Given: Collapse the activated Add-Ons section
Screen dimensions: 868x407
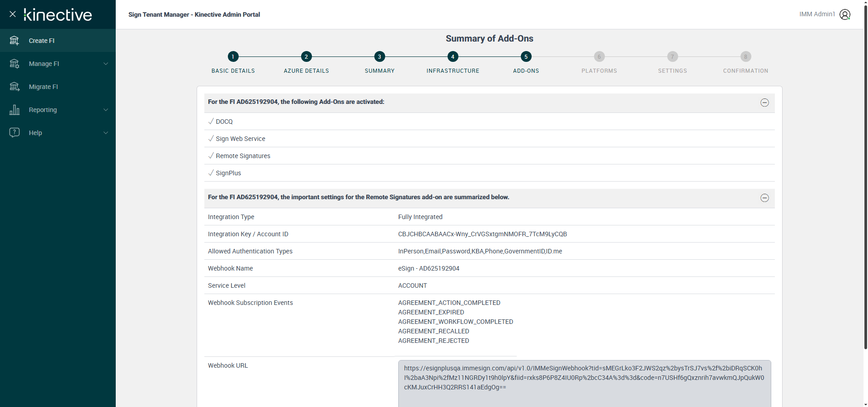Looking at the screenshot, I should pos(764,103).
